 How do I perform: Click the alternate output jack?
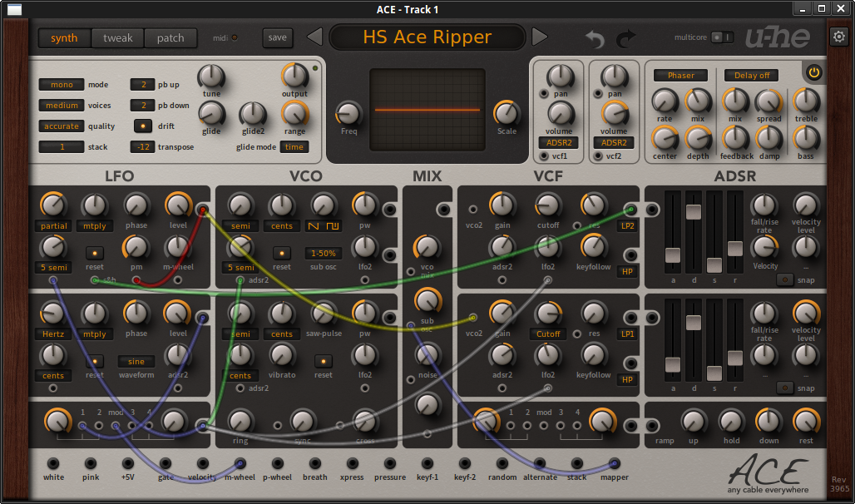(539, 463)
